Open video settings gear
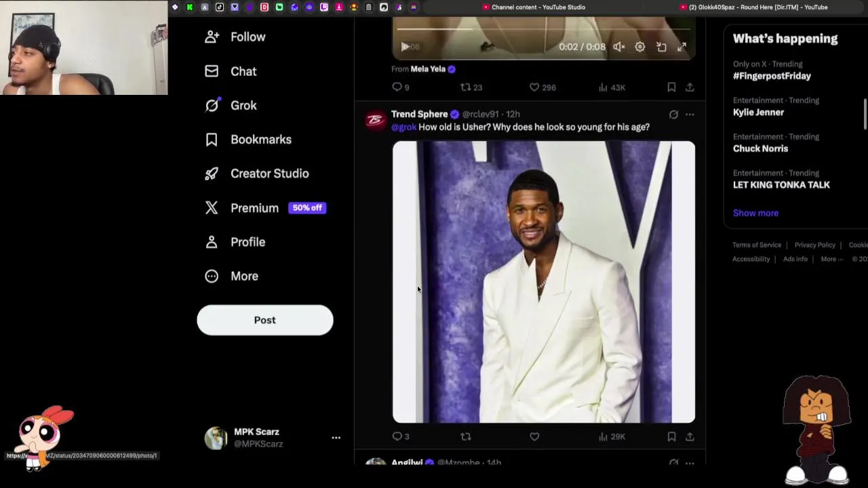Image resolution: width=868 pixels, height=488 pixels. click(x=639, y=47)
